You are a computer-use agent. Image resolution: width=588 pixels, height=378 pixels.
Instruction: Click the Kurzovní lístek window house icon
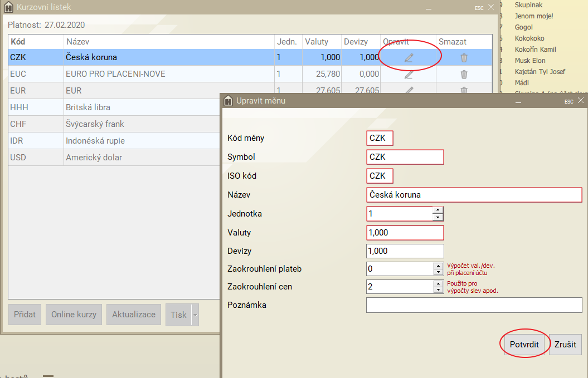(x=8, y=7)
